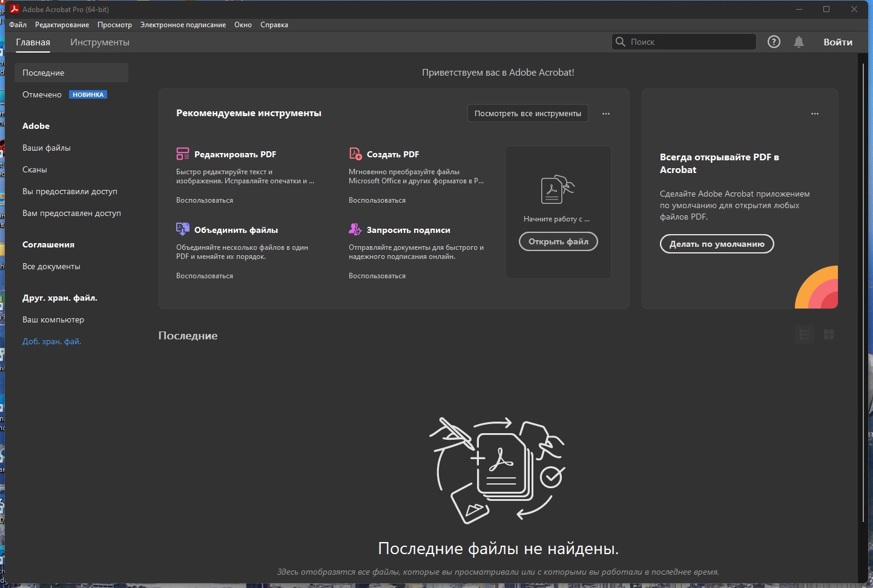Click the Adobe Acrobat logo in title bar
Viewport: 873px width, 588px height.
click(15, 9)
